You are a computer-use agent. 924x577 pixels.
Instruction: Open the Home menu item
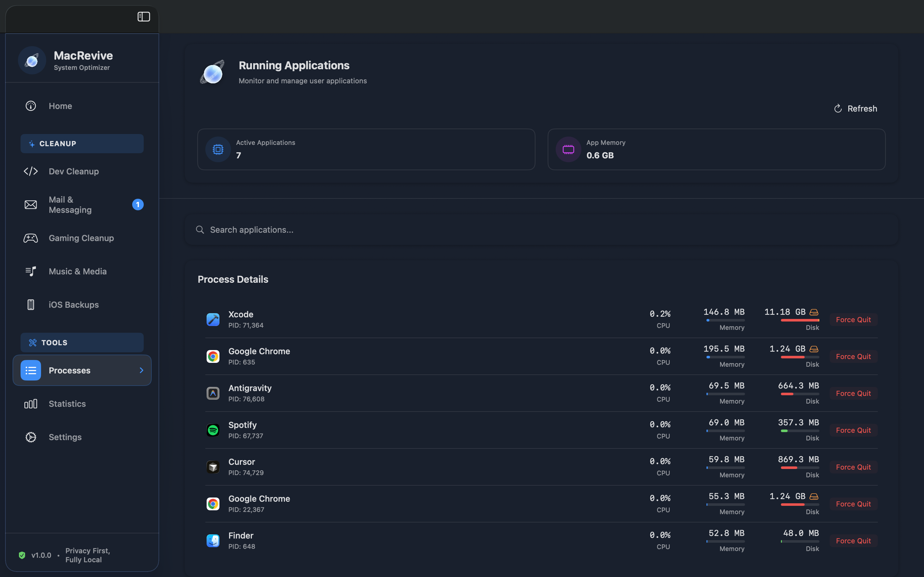(60, 106)
